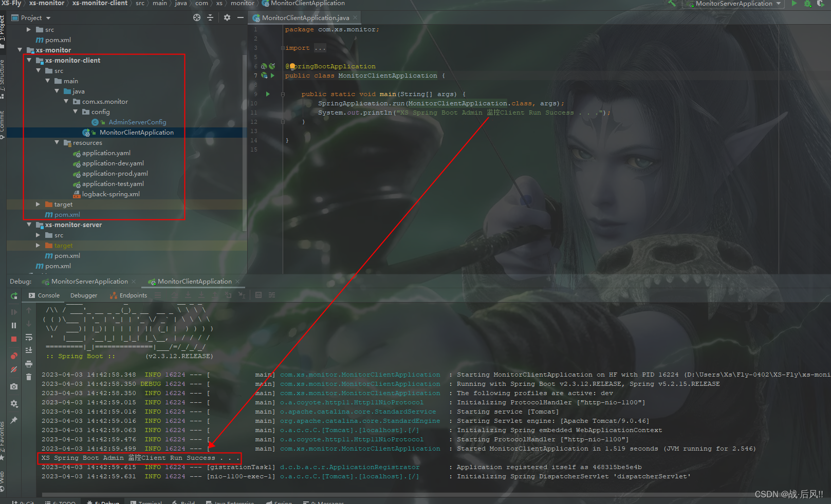Open Project panel settings gear

click(227, 17)
